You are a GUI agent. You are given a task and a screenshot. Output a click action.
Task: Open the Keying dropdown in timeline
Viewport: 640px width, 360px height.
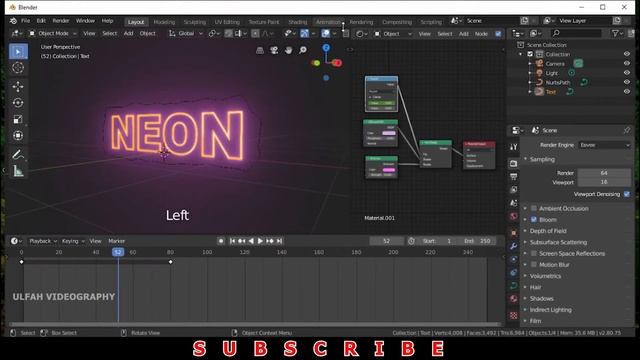(x=73, y=241)
